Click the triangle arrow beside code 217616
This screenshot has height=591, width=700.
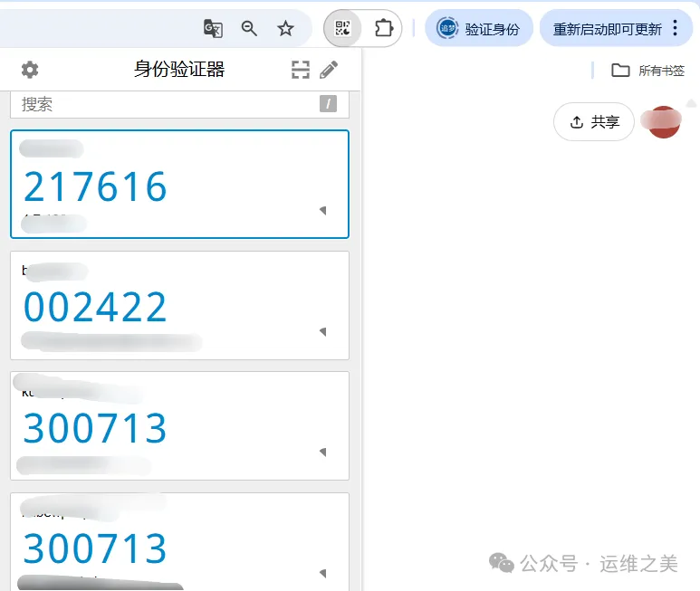[322, 210]
